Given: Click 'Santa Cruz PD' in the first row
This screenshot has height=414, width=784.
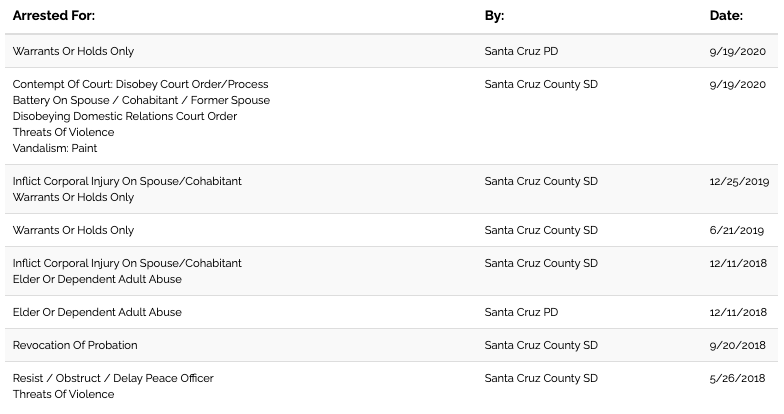Looking at the screenshot, I should 521,51.
